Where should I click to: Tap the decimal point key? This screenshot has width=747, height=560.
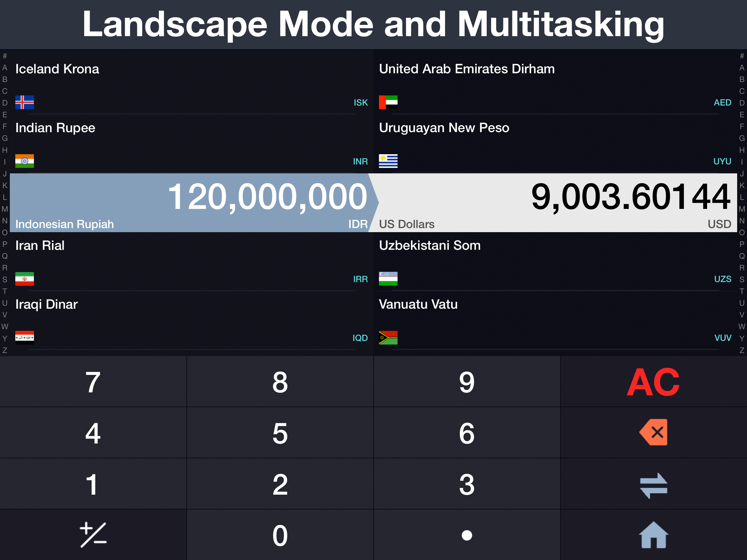point(467,535)
